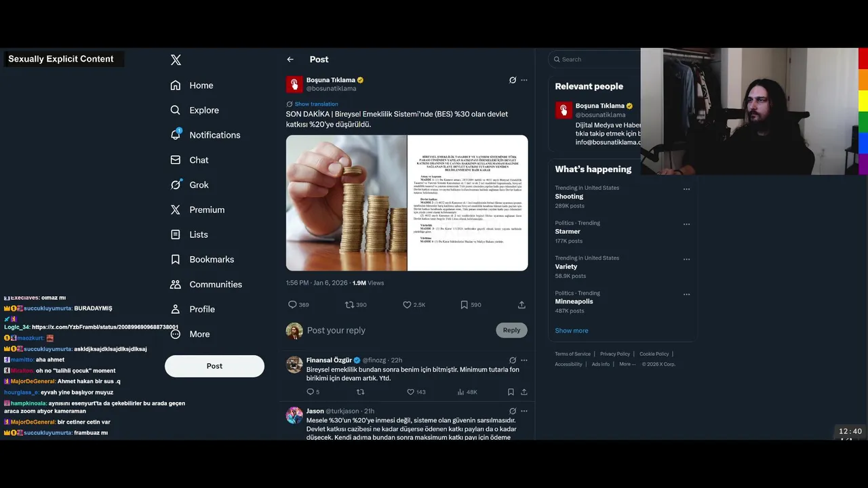Open three-dot menu on main post
The height and width of the screenshot is (488, 868).
point(524,80)
